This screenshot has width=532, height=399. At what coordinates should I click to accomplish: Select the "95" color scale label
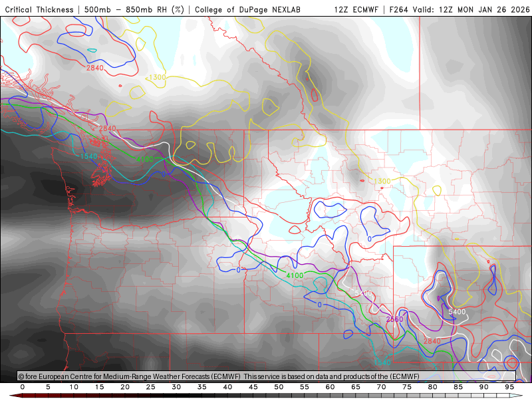[509, 387]
